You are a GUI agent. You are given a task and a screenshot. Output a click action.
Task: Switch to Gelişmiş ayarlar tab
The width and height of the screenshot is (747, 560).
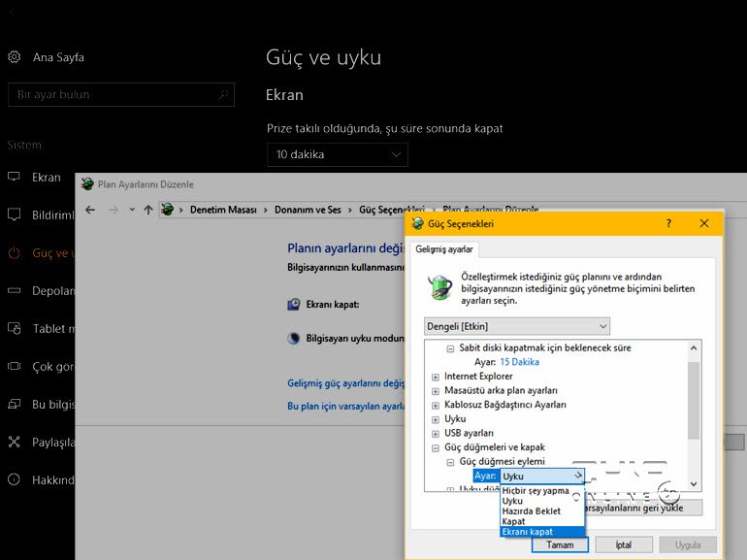pyautogui.click(x=444, y=249)
